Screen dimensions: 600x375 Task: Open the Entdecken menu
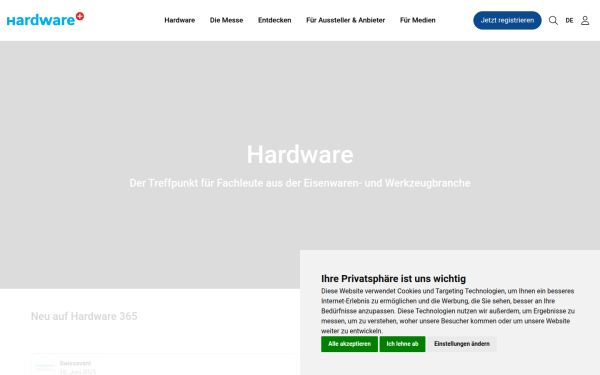pyautogui.click(x=274, y=20)
